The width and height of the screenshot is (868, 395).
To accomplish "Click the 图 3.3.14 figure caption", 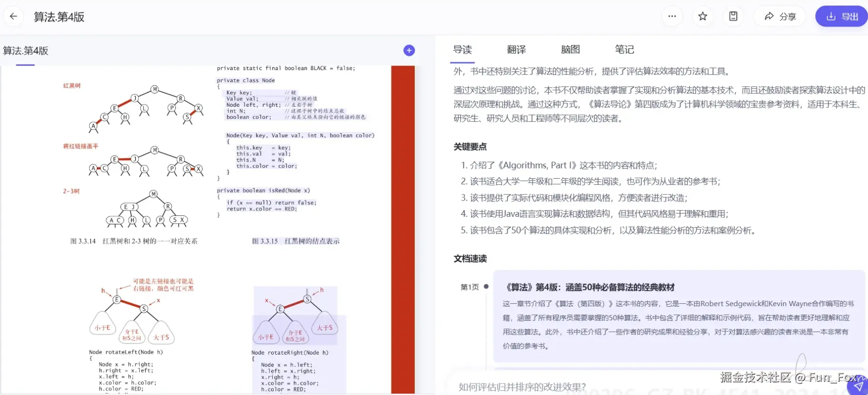I will (x=134, y=241).
